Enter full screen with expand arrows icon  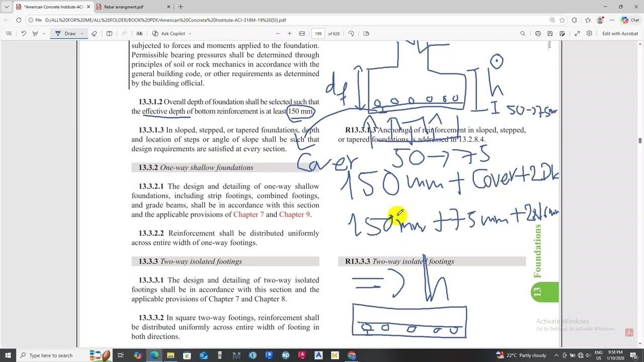[x=577, y=34]
